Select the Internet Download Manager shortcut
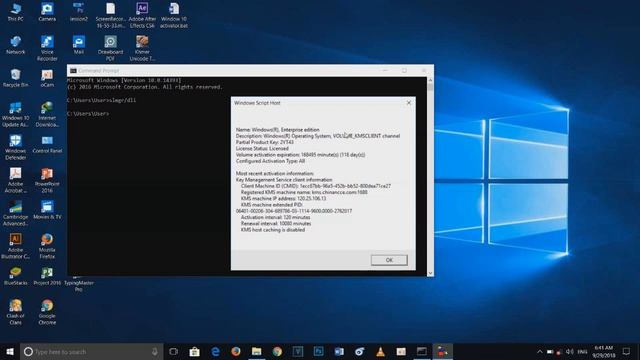Image resolution: width=640 pixels, height=360 pixels. [47, 114]
